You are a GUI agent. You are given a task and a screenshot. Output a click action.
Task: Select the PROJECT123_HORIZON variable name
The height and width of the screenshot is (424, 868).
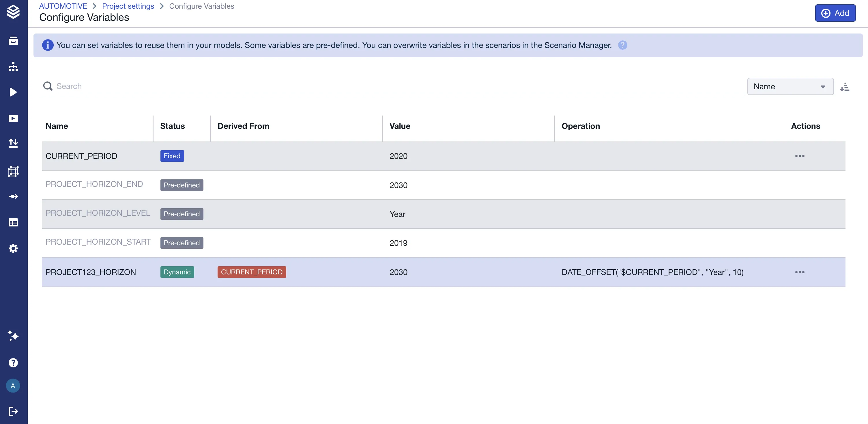coord(91,272)
